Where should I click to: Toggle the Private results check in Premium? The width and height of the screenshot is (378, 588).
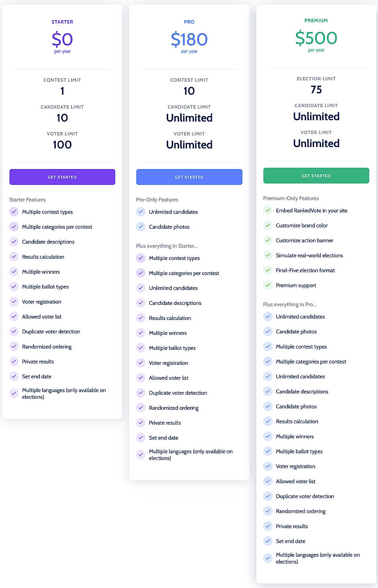point(268,526)
